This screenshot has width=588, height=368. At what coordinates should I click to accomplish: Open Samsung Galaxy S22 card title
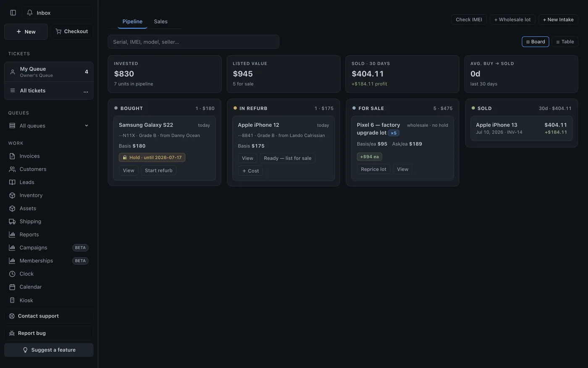pos(146,125)
